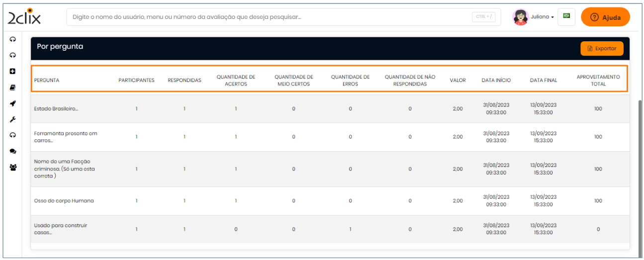Open the plus square icon in sidebar
This screenshot has width=644, height=260.
(x=13, y=71)
